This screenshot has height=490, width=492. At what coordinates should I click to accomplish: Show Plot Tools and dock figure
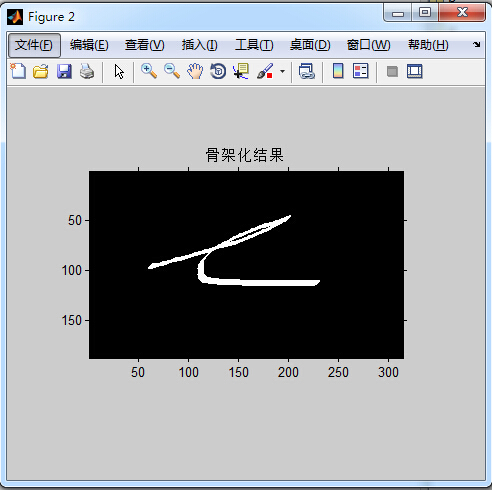pos(415,71)
